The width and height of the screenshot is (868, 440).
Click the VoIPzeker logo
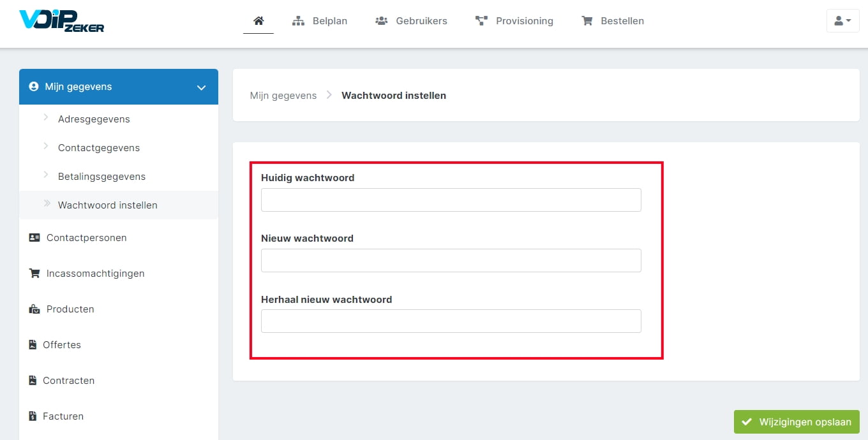point(61,21)
